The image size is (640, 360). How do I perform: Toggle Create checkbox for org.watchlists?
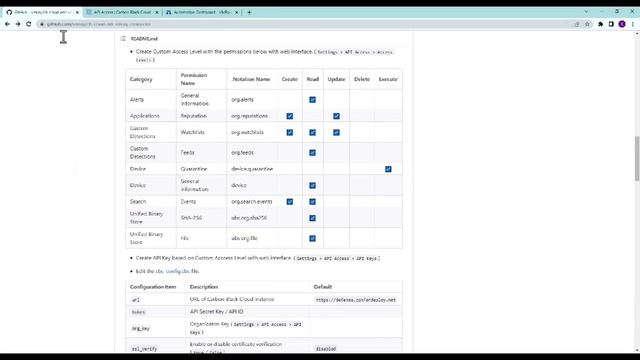click(x=289, y=132)
